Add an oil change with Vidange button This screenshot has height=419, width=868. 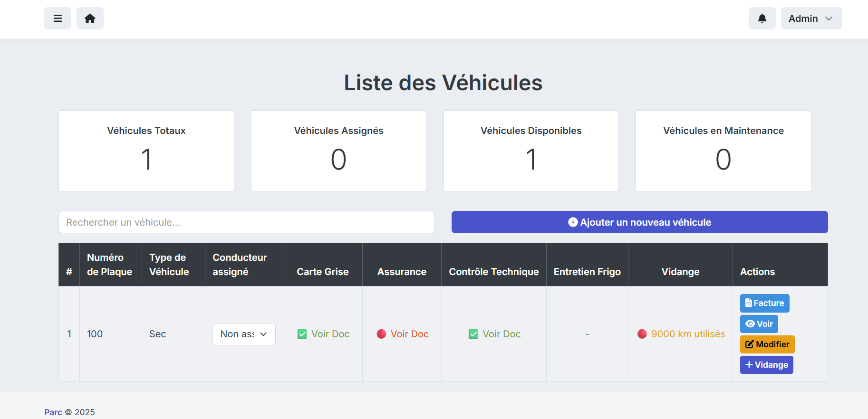[x=766, y=365]
